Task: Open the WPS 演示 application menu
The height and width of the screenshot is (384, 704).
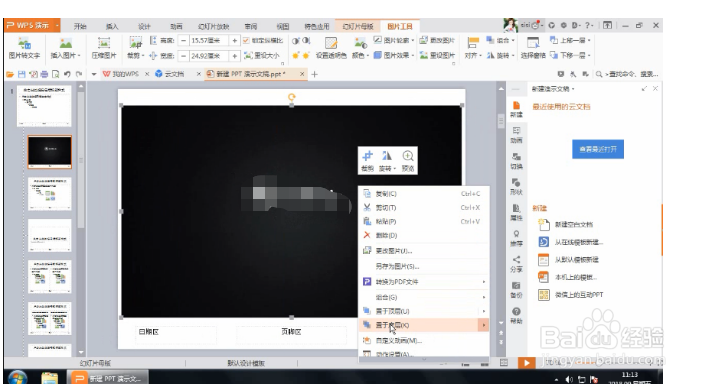Action: [32, 26]
